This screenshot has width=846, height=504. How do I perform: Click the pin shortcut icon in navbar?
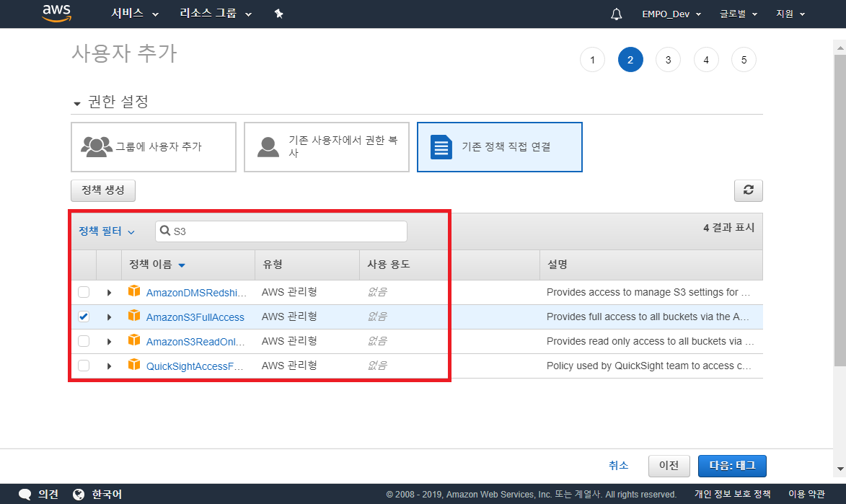click(x=279, y=14)
